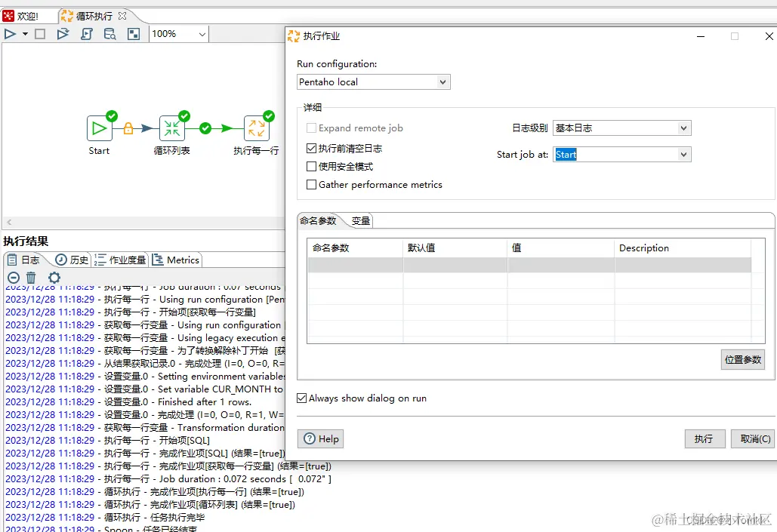Open the 作业度量 results tab

tap(120, 260)
